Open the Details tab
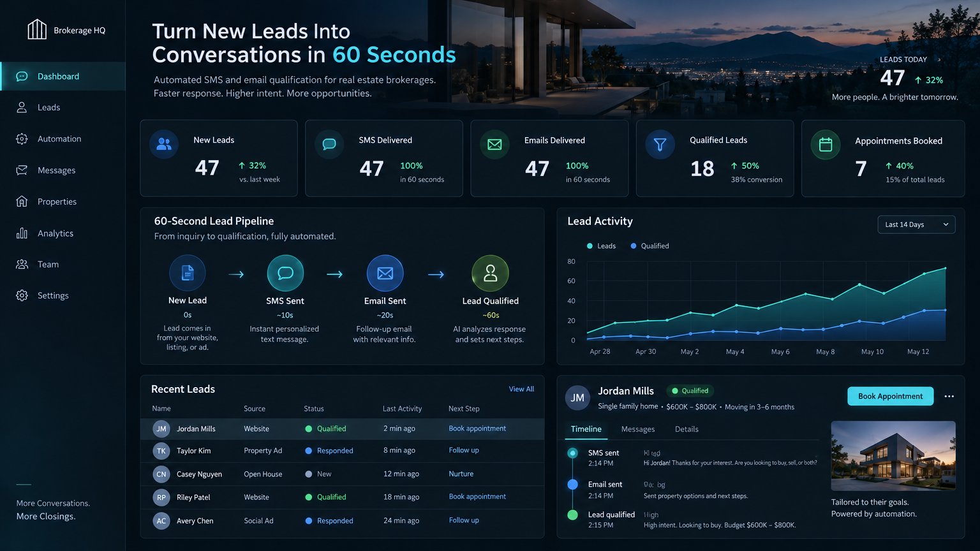This screenshot has width=980, height=551. 687,429
